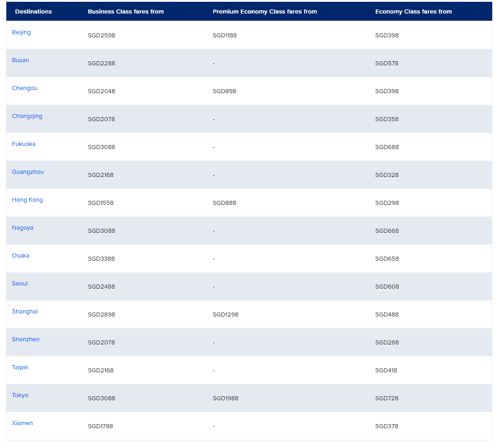Click the Destinations column header
The width and height of the screenshot is (499, 448).
[33, 12]
